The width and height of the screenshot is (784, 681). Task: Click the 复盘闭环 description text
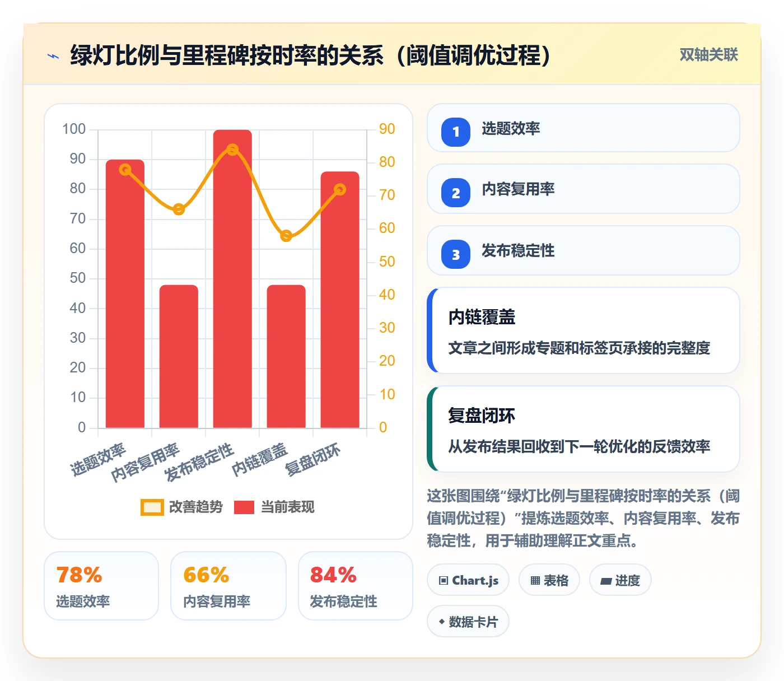(579, 446)
